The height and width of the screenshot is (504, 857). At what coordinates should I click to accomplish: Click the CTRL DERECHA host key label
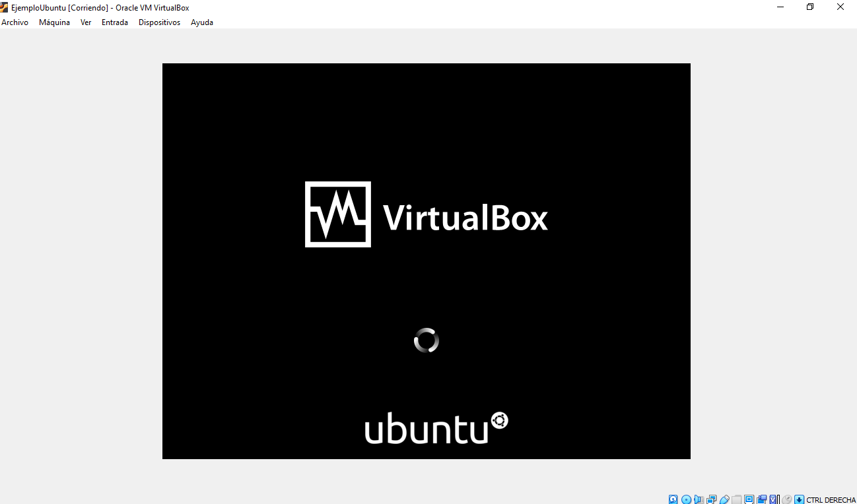pyautogui.click(x=831, y=500)
